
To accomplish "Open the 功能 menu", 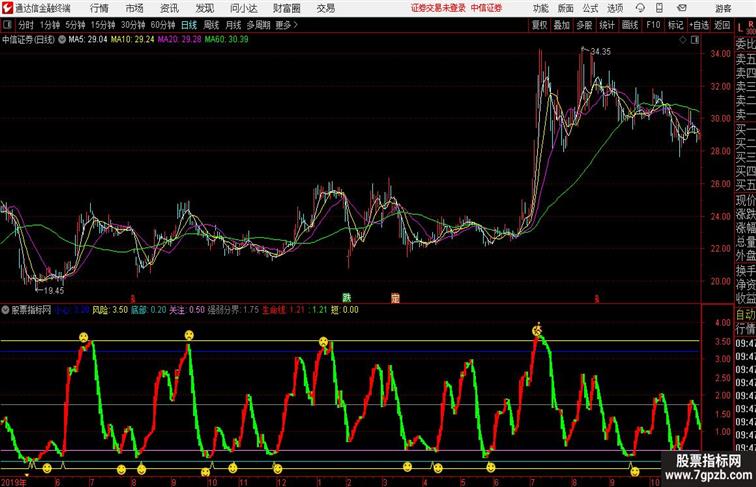I will click(x=540, y=8).
